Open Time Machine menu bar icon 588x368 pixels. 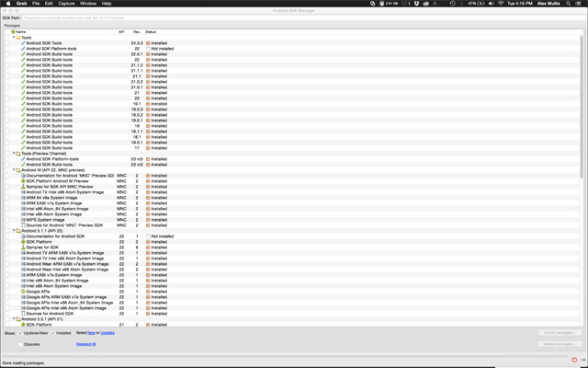(453, 4)
